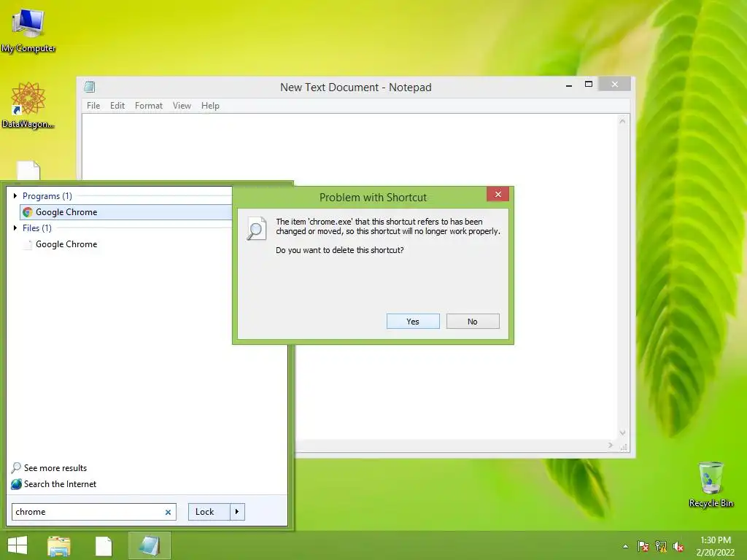Click the blank document taskbar icon

click(104, 546)
